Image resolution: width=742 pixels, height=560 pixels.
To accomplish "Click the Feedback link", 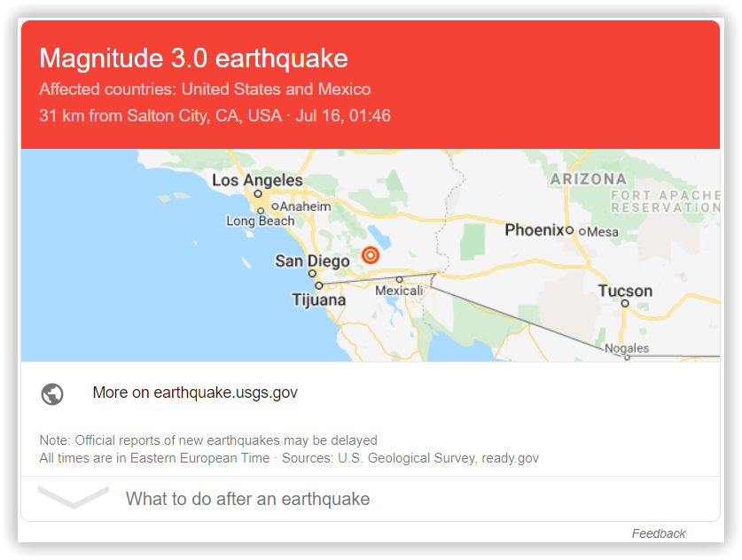I will point(659,533).
